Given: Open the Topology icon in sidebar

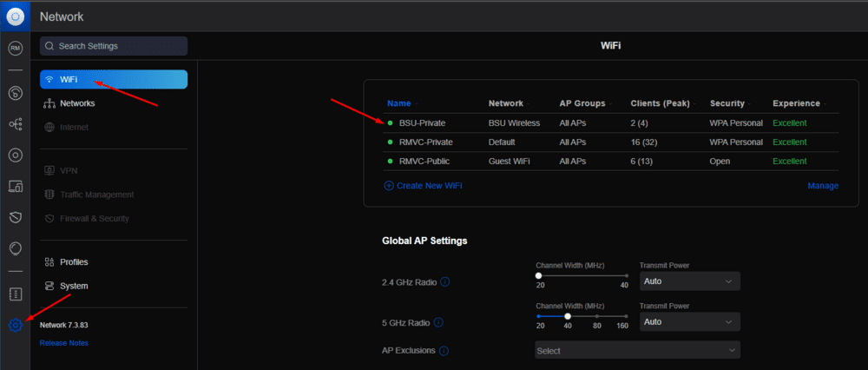Looking at the screenshot, I should (16, 124).
